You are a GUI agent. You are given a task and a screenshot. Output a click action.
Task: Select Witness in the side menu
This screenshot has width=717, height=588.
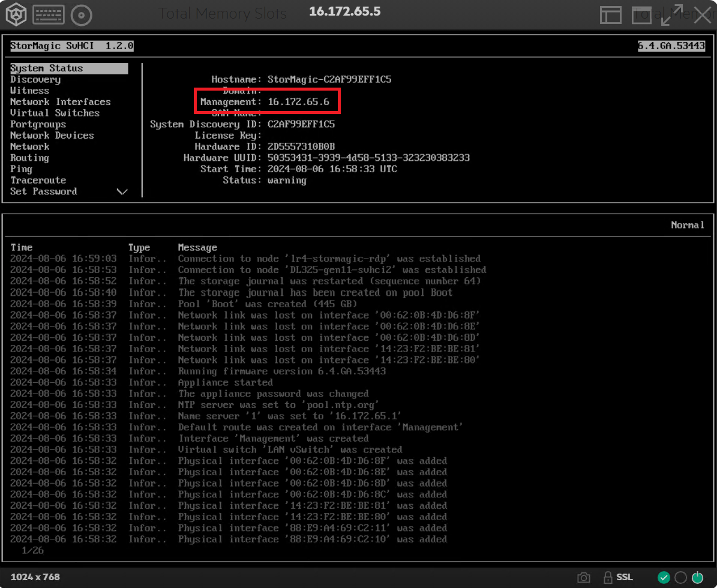pos(29,91)
